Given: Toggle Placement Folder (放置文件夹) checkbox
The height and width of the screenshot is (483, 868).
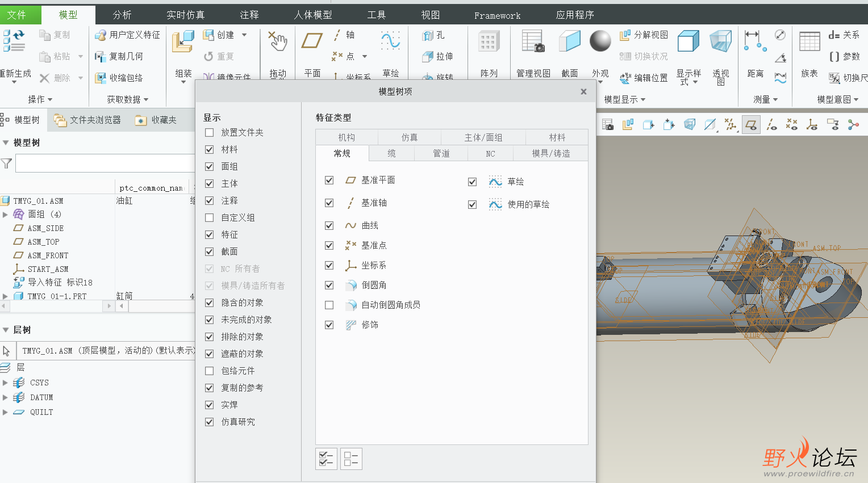Looking at the screenshot, I should (210, 132).
